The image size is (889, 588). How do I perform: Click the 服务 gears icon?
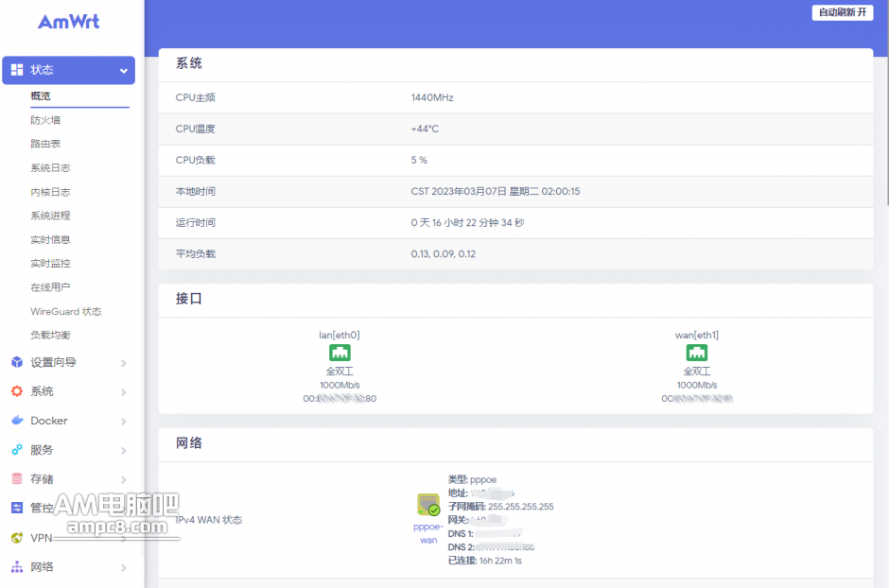17,450
